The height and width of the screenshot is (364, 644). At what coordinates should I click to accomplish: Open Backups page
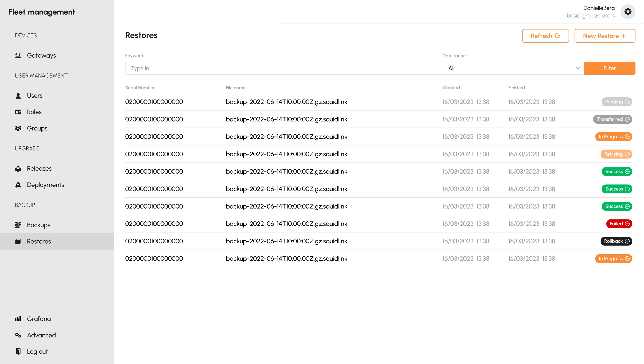(x=57, y=225)
